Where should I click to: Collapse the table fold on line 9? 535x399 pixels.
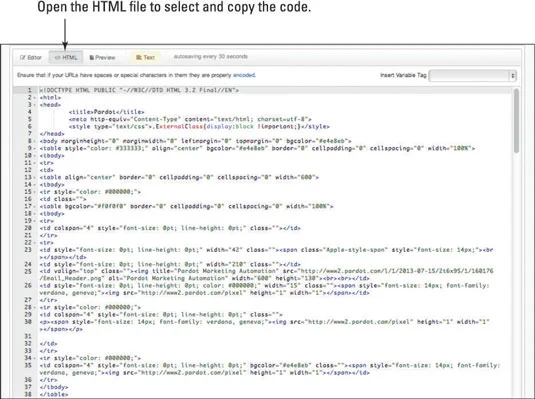(x=34, y=148)
